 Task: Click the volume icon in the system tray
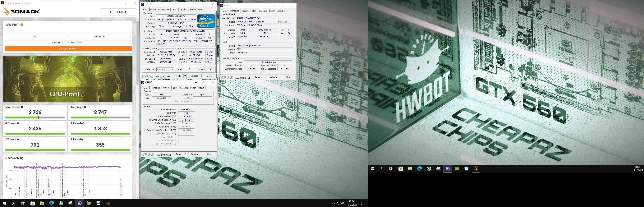click(x=343, y=203)
